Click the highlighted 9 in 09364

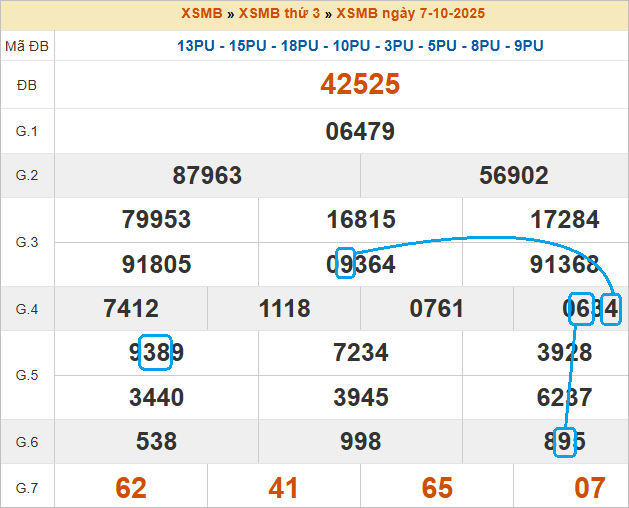(345, 264)
